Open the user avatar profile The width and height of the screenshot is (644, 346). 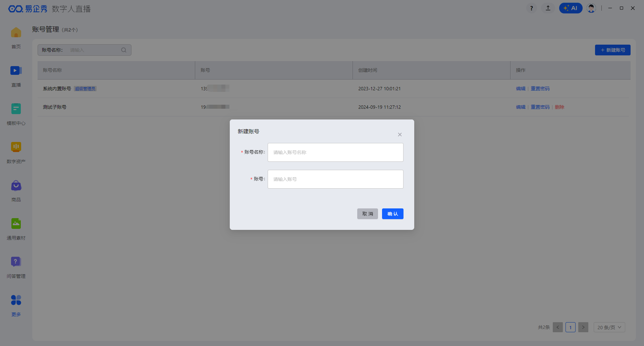coord(591,8)
